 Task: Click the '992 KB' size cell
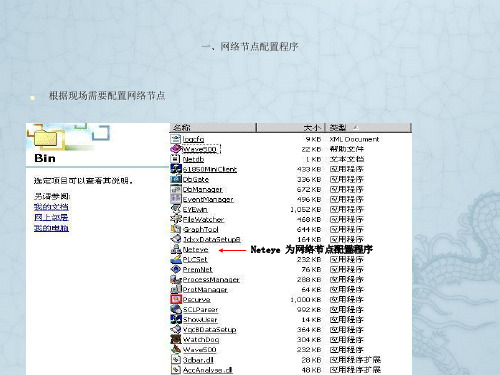click(309, 309)
